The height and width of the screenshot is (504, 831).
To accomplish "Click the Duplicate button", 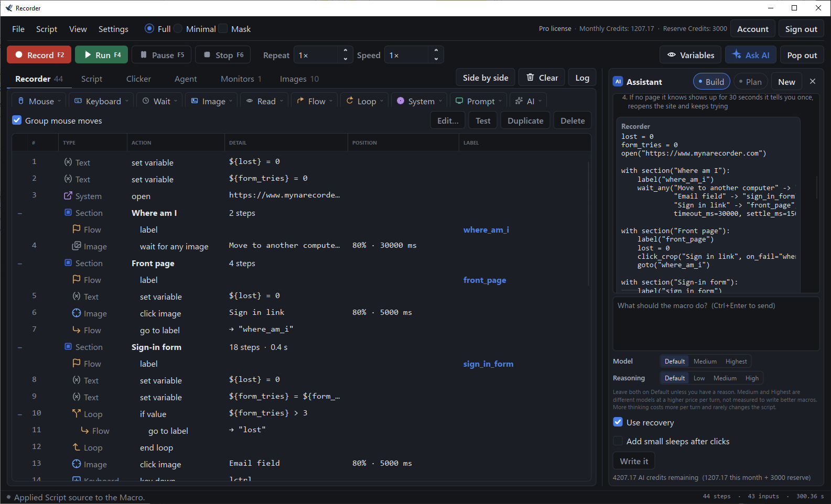I will pyautogui.click(x=525, y=120).
